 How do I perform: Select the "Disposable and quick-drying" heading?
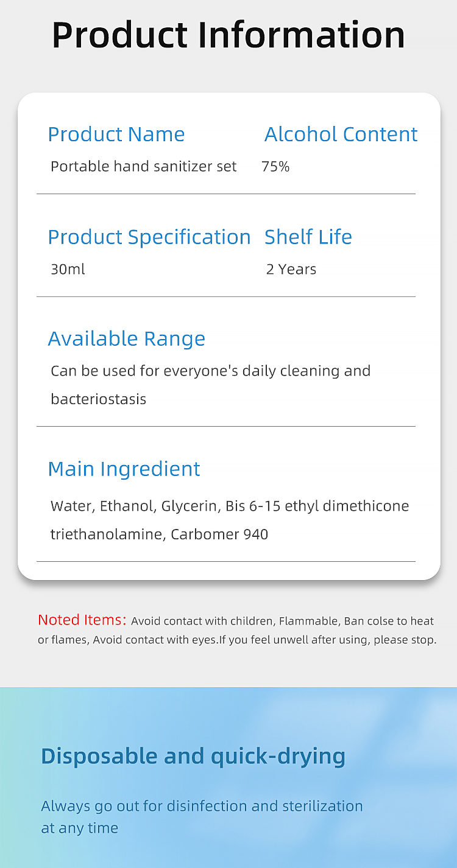tap(193, 756)
